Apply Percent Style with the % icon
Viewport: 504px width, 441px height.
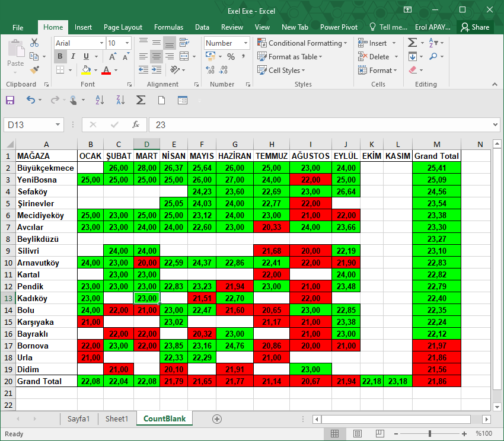[x=231, y=56]
